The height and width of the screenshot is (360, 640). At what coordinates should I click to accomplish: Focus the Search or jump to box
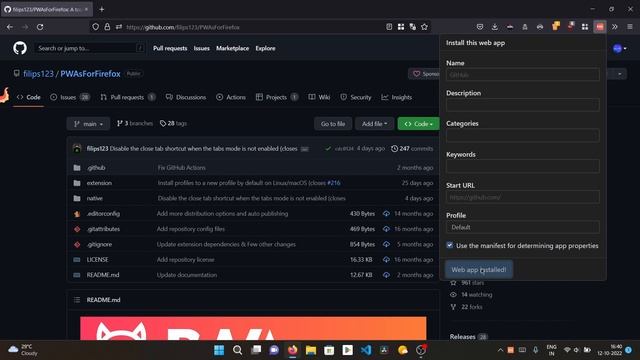click(91, 48)
